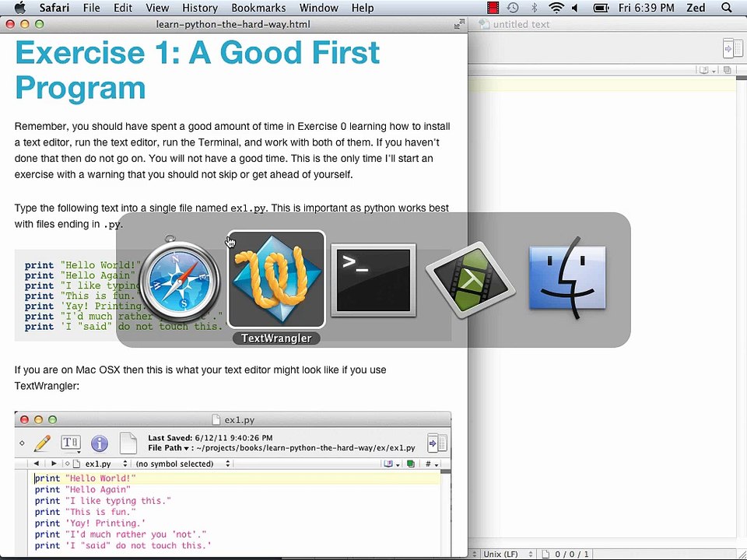The height and width of the screenshot is (560, 747).
Task: Click the previous document arrow in ex1.py screenshot
Action: pos(37,464)
